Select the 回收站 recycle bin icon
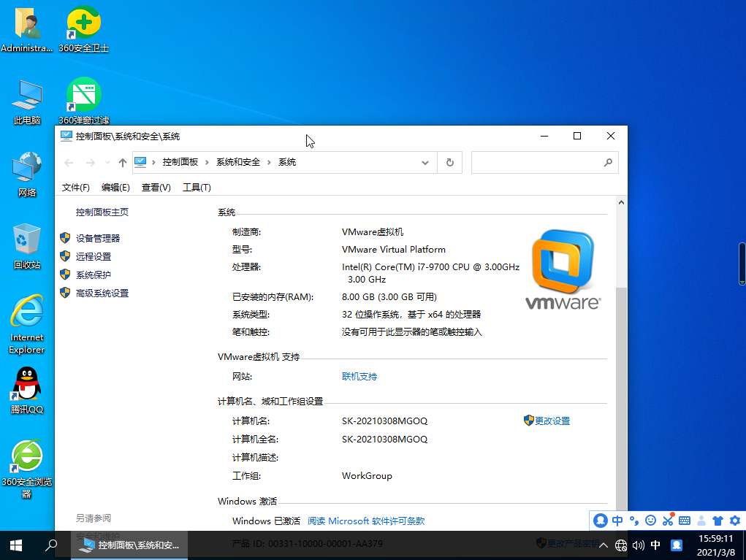The image size is (746, 560). (x=27, y=246)
